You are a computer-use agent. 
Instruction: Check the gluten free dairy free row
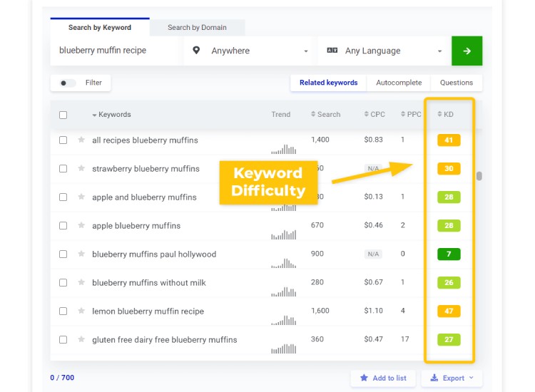click(x=63, y=340)
